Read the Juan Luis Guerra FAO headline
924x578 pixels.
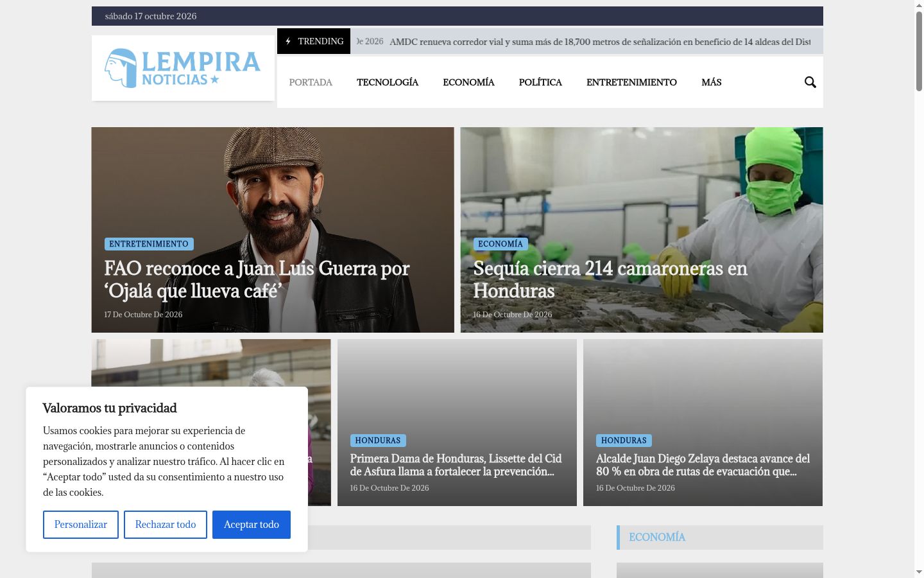tap(257, 279)
